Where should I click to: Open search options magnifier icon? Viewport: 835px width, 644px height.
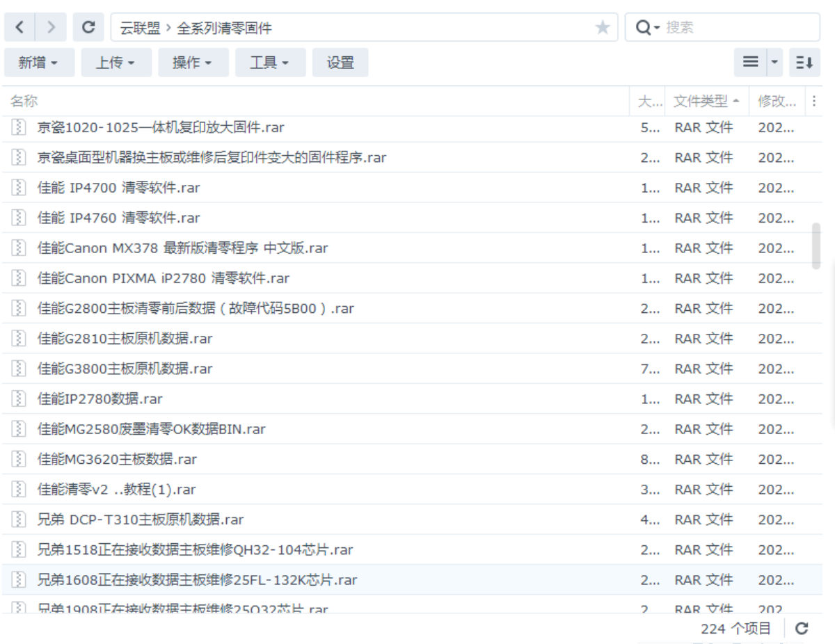click(x=647, y=28)
